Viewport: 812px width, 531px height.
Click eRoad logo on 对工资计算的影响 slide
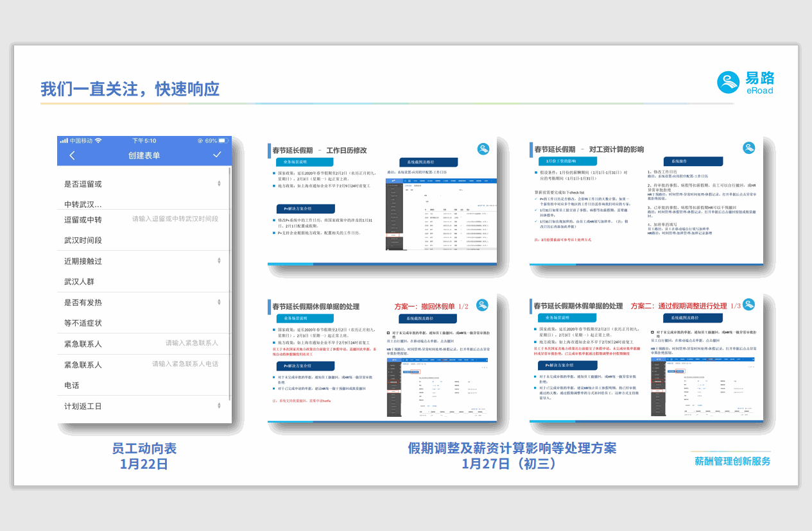(748, 148)
